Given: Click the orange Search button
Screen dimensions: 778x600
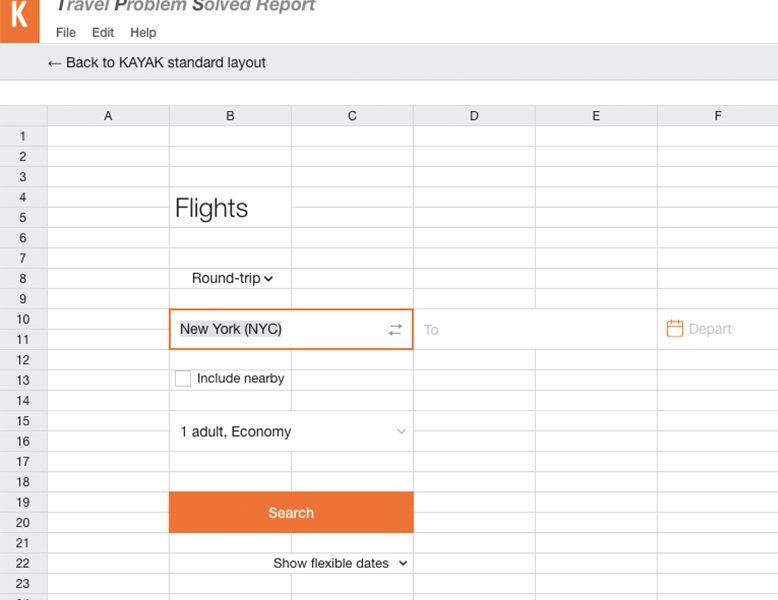Looking at the screenshot, I should pos(291,513).
